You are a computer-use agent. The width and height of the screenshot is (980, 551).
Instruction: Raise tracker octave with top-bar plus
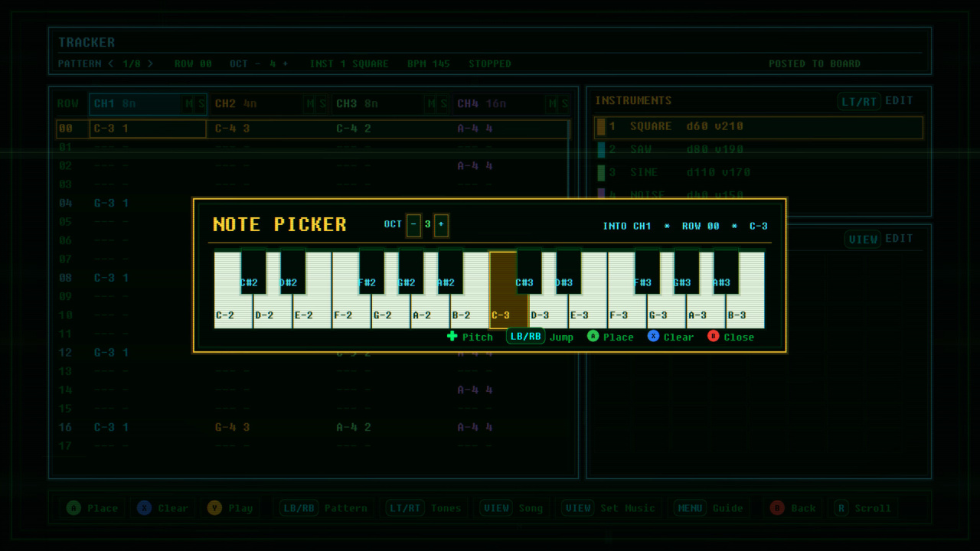pyautogui.click(x=285, y=64)
